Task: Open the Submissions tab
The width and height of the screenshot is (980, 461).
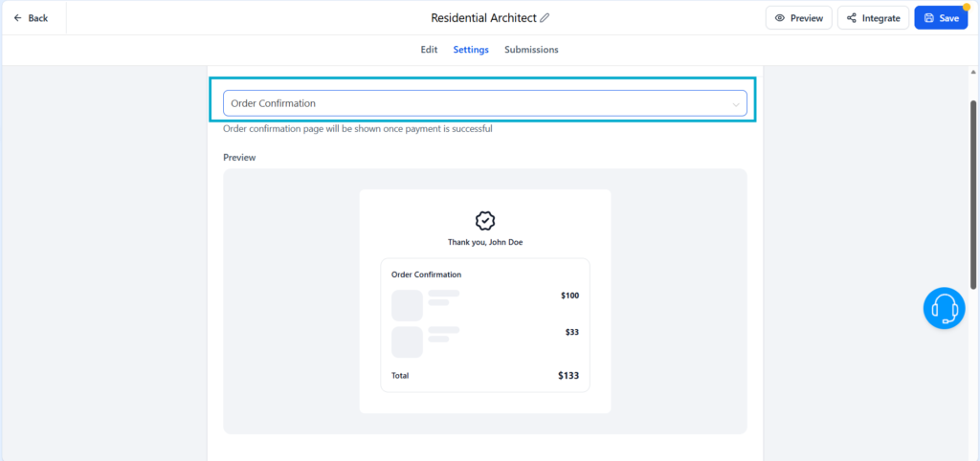Action: click(531, 50)
